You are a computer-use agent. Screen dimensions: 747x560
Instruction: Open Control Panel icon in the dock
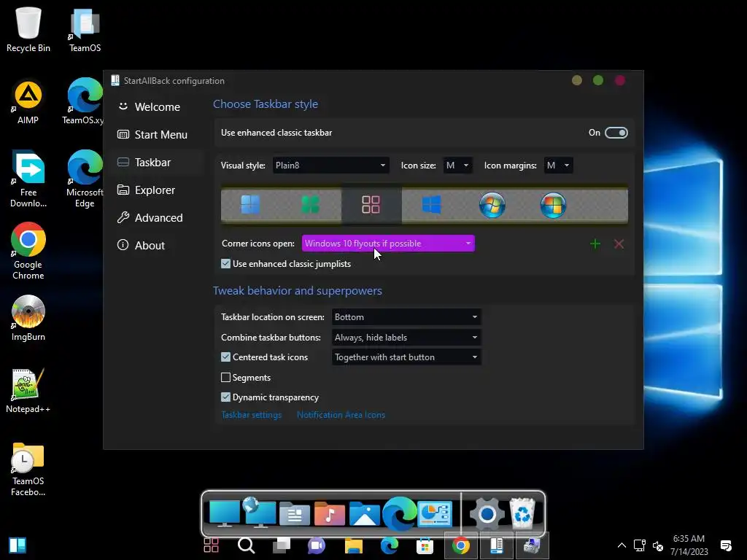[x=435, y=513]
